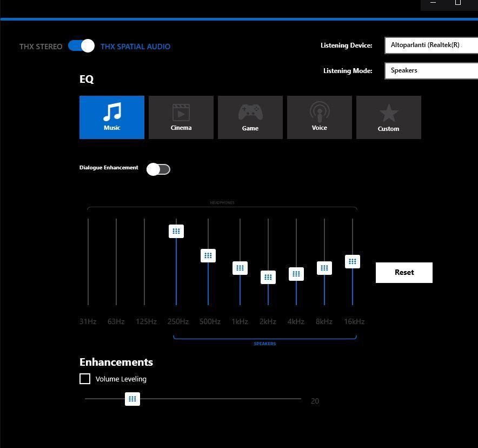Click the 63Hz band slider track
Image resolution: width=478 pixels, height=448 pixels.
pyautogui.click(x=116, y=262)
